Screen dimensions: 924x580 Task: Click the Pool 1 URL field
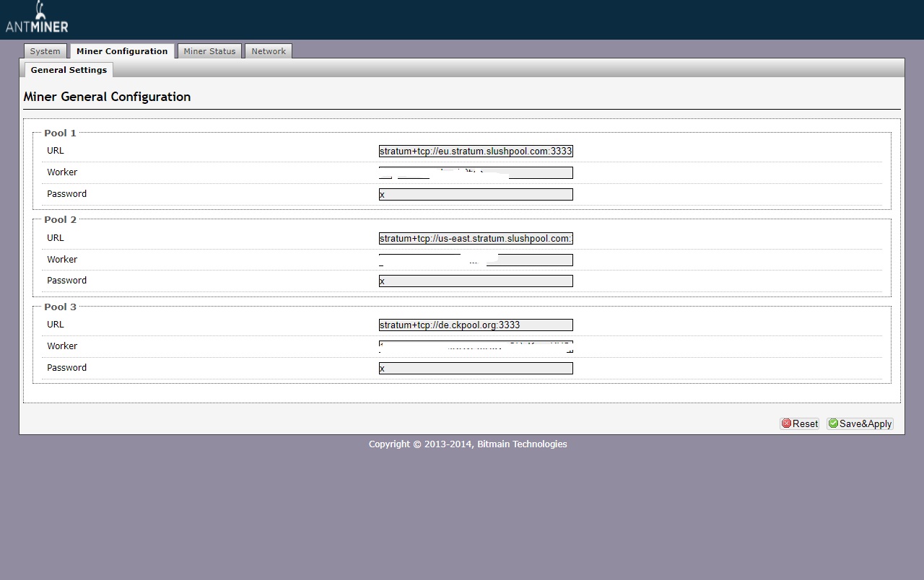pyautogui.click(x=476, y=151)
